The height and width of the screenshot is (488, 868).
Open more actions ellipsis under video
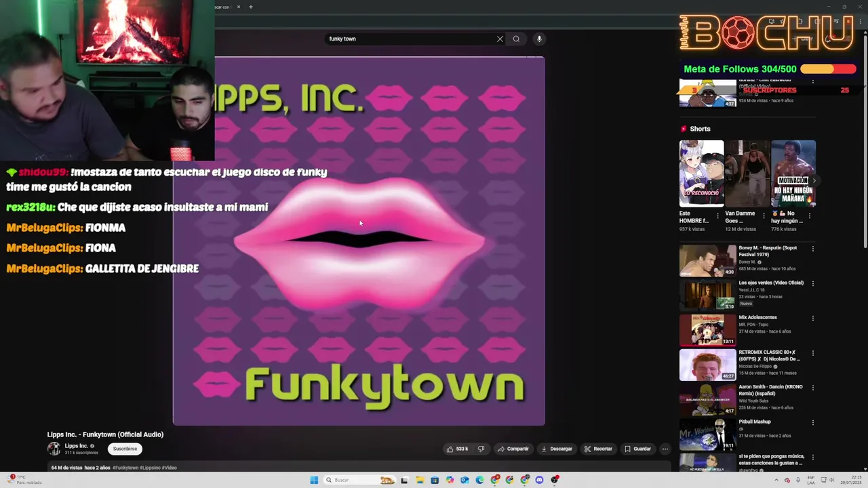[665, 449]
